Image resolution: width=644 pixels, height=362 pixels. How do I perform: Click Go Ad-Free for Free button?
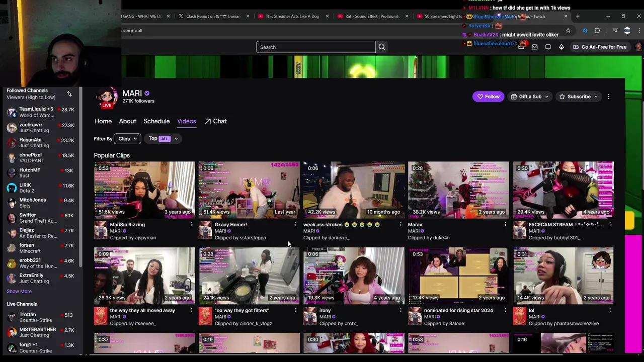(x=600, y=47)
